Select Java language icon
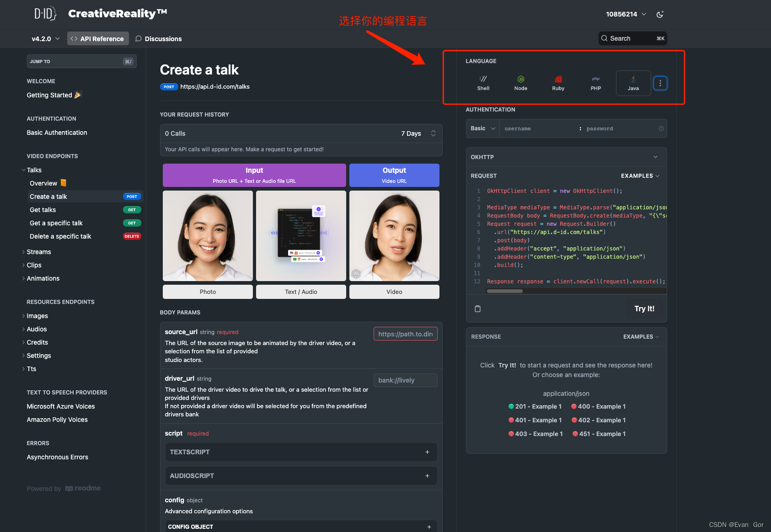The image size is (771, 532). click(633, 83)
